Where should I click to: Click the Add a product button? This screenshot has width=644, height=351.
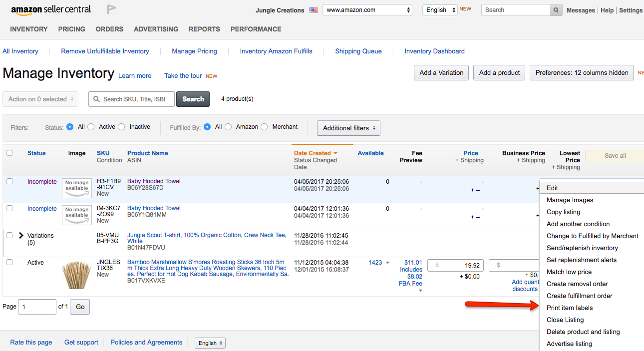coord(499,72)
